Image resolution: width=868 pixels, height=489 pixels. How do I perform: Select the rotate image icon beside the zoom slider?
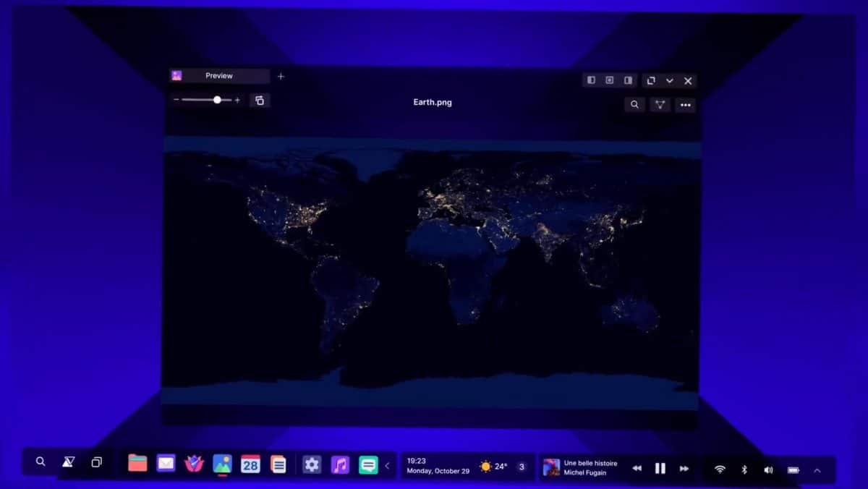[260, 100]
